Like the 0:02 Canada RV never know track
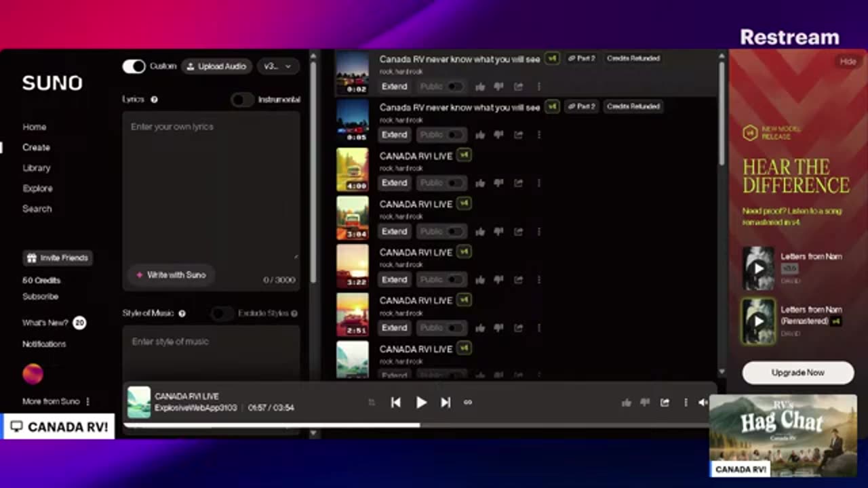Image resolution: width=868 pixels, height=488 pixels. (480, 87)
